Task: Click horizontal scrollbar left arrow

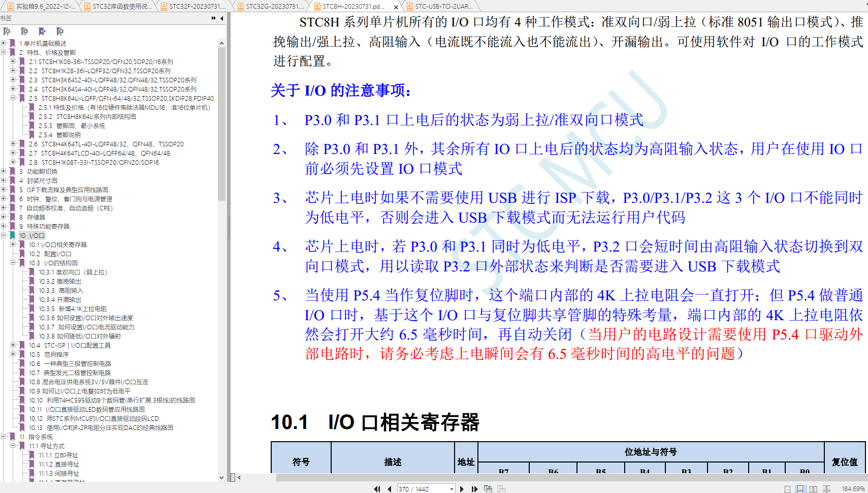Action: pyautogui.click(x=239, y=477)
